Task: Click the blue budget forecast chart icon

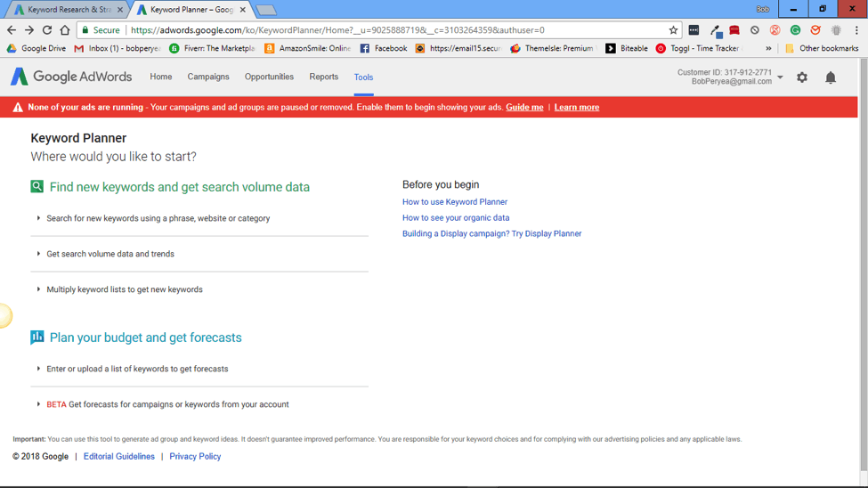Action: [37, 337]
